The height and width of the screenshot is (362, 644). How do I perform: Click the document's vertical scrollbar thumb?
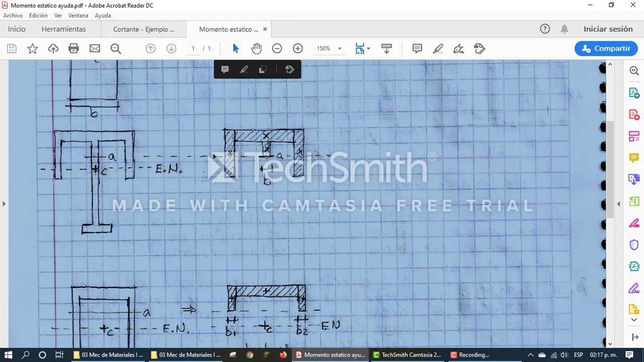[610, 169]
